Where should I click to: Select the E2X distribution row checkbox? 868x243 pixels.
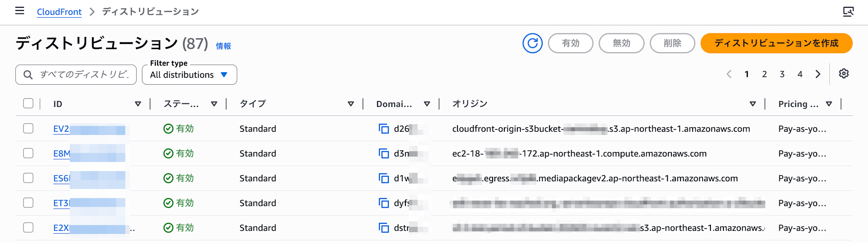click(28, 227)
